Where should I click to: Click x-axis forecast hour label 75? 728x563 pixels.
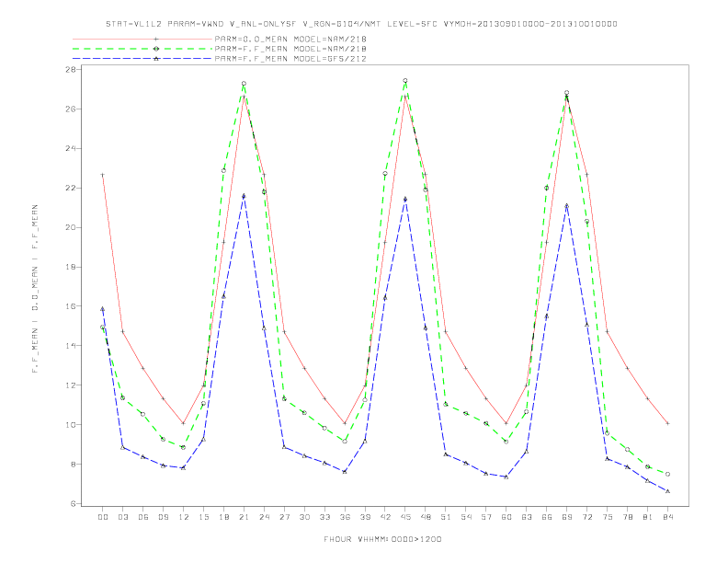pos(608,517)
